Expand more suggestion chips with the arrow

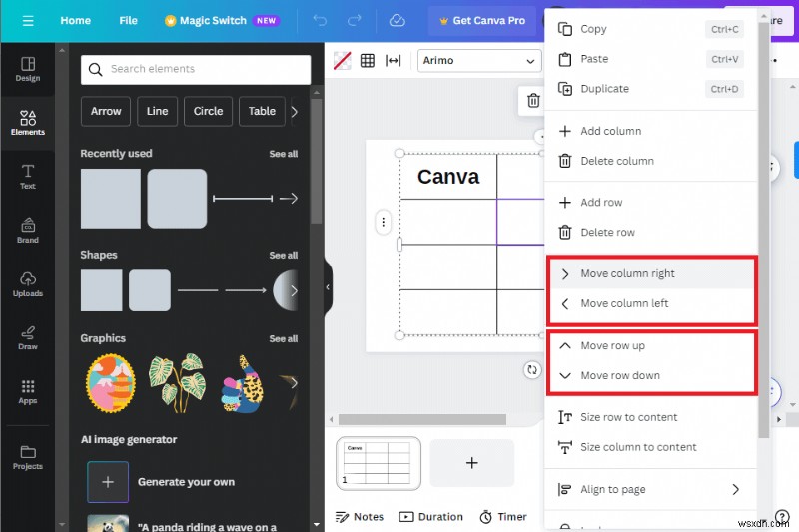coord(295,111)
